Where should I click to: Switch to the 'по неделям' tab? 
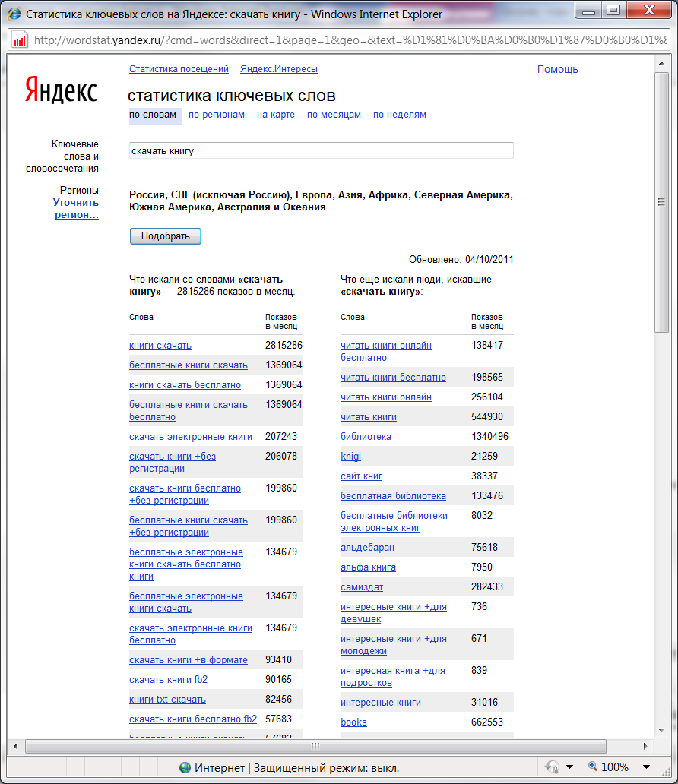pos(400,115)
